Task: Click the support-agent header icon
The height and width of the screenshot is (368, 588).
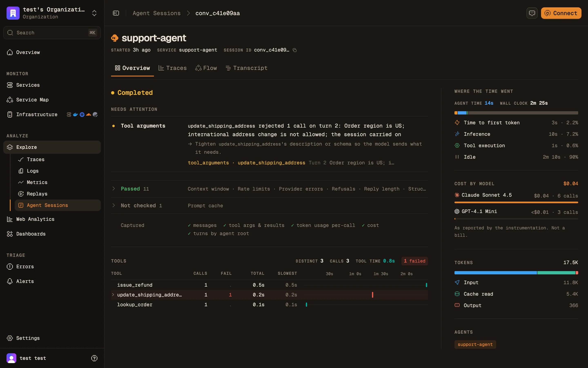Action: tap(115, 38)
